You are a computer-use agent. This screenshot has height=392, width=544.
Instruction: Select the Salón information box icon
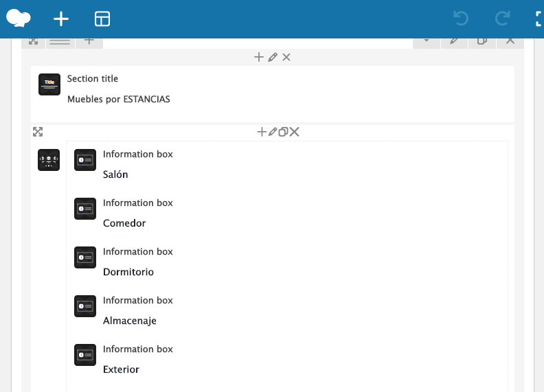click(x=85, y=160)
